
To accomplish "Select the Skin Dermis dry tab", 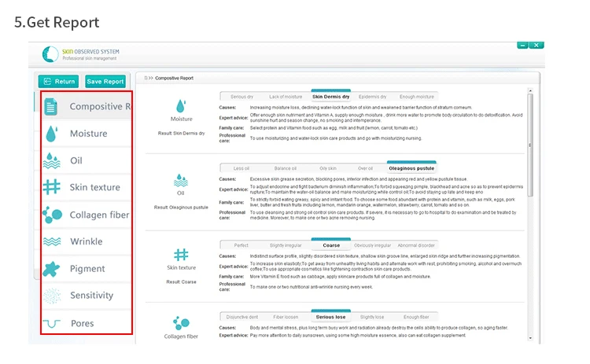I will coord(330,97).
